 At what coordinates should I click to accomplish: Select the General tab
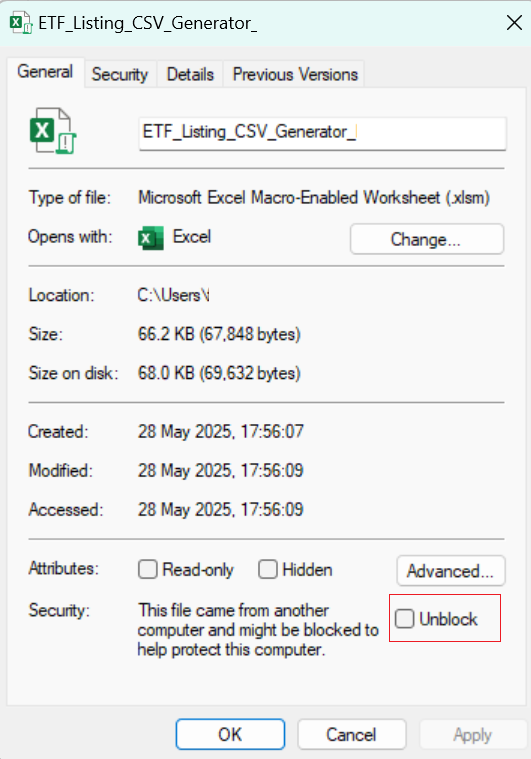click(x=45, y=72)
